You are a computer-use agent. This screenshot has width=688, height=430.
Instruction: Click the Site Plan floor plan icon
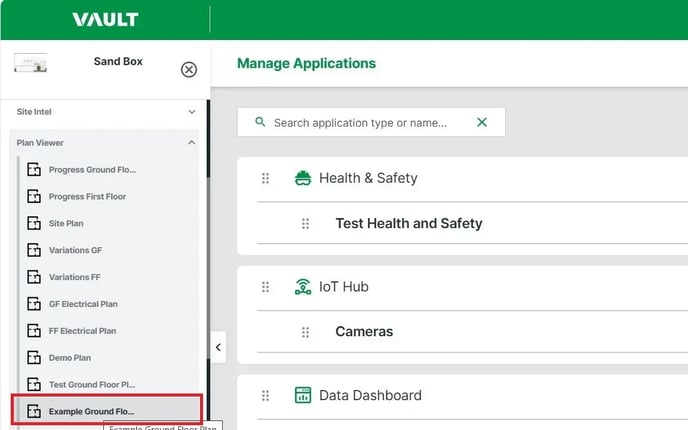[33, 223]
